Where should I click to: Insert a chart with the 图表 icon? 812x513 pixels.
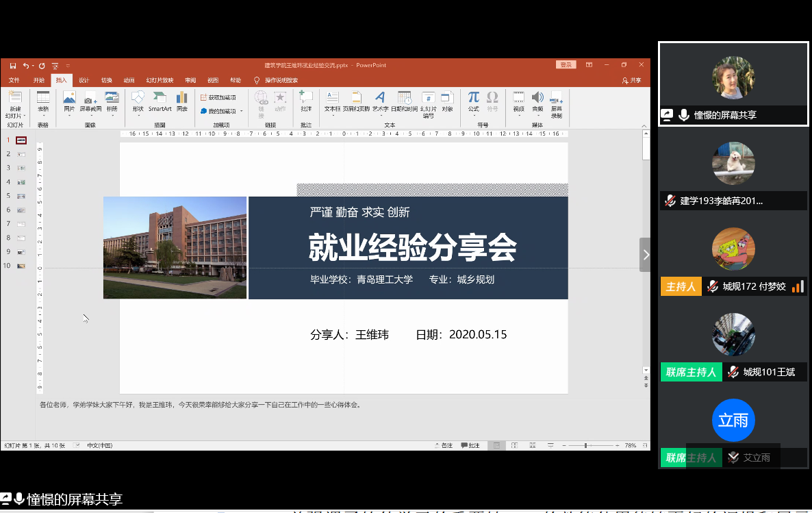182,98
